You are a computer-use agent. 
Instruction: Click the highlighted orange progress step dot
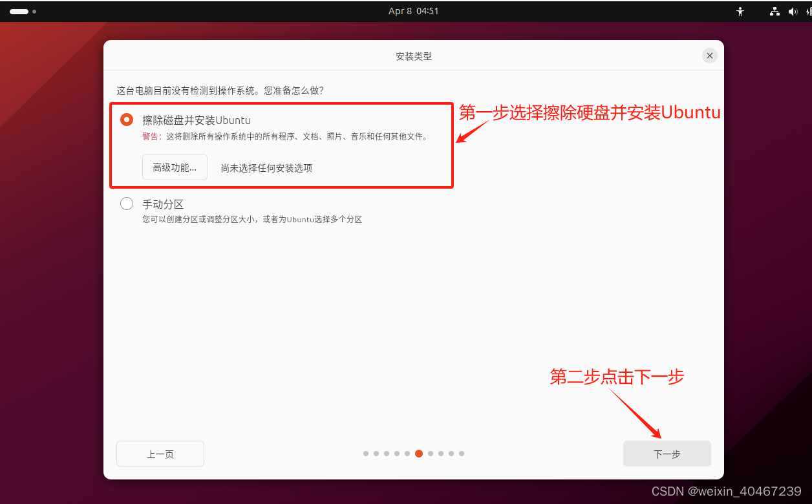click(419, 454)
